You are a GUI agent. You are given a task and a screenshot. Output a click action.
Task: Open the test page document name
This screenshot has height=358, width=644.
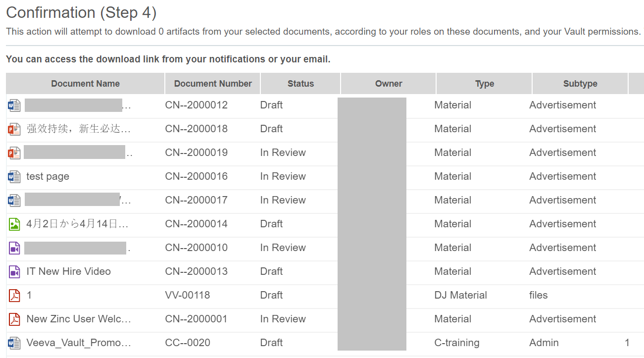click(x=48, y=177)
